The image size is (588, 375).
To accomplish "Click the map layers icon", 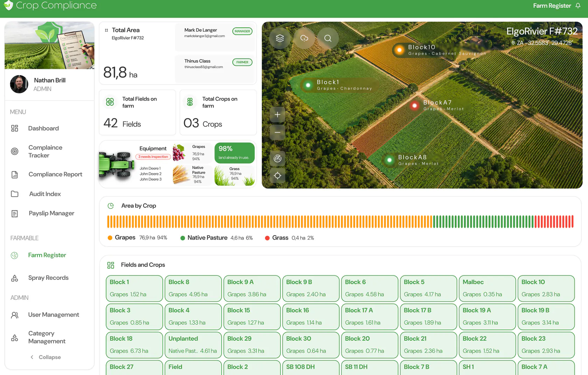I will (280, 38).
